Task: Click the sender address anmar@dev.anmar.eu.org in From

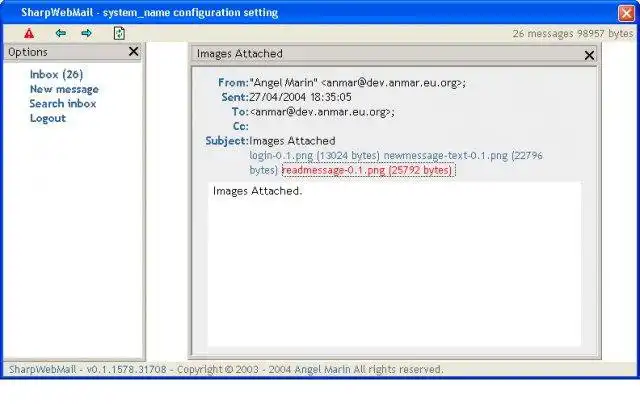Action: 393,83
